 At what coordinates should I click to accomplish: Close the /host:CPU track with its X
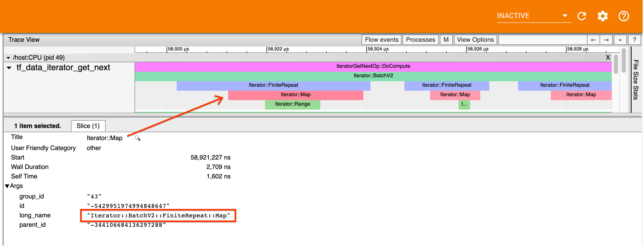pyautogui.click(x=608, y=57)
